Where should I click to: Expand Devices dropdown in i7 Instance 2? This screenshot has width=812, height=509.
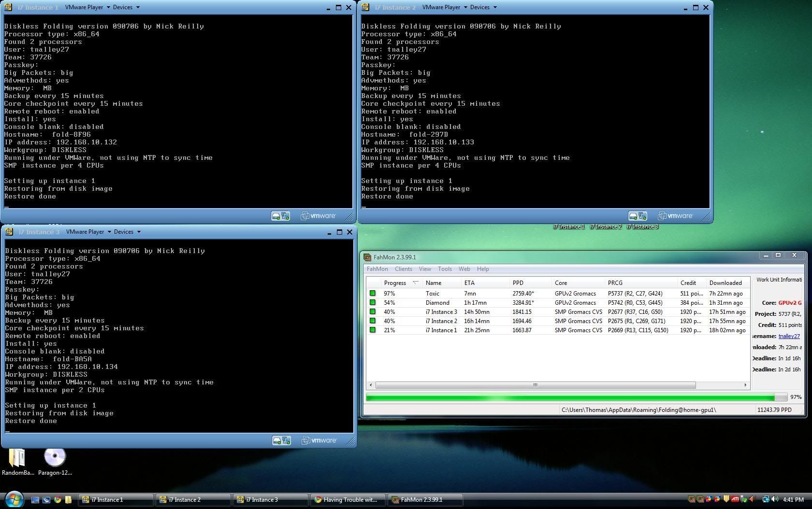483,7
